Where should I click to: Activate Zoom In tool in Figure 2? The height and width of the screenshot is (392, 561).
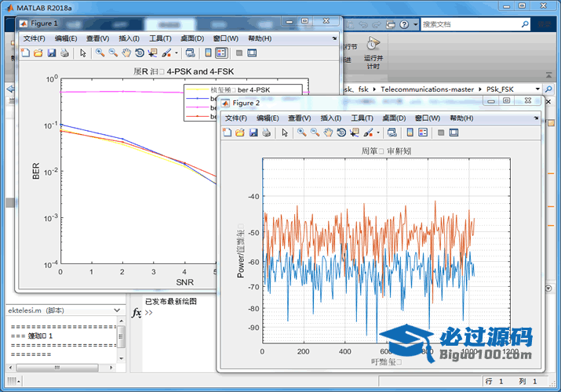(302, 132)
